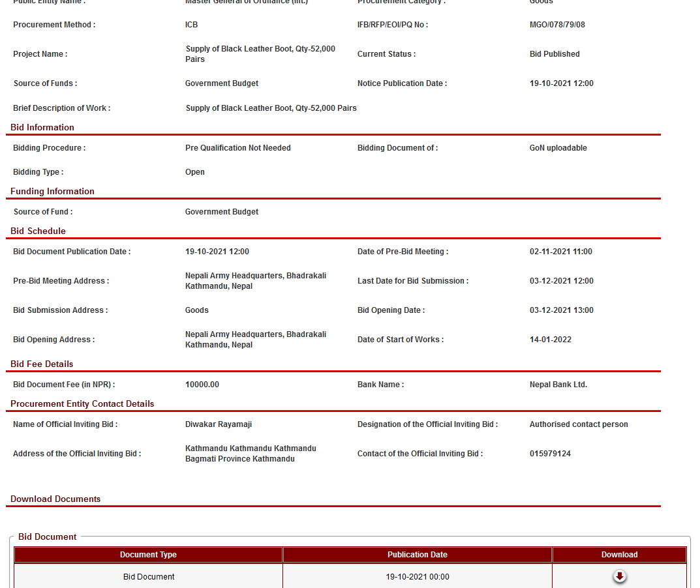The image size is (700, 588).
Task: Click the bid document fee value 10000.00
Action: [202, 385]
